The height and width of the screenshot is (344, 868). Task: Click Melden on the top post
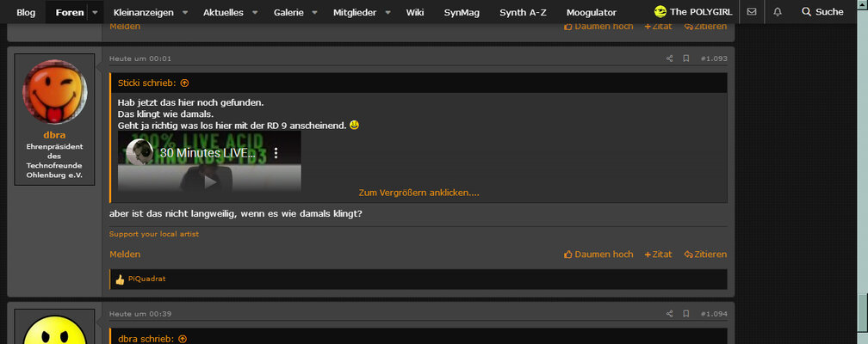click(125, 27)
